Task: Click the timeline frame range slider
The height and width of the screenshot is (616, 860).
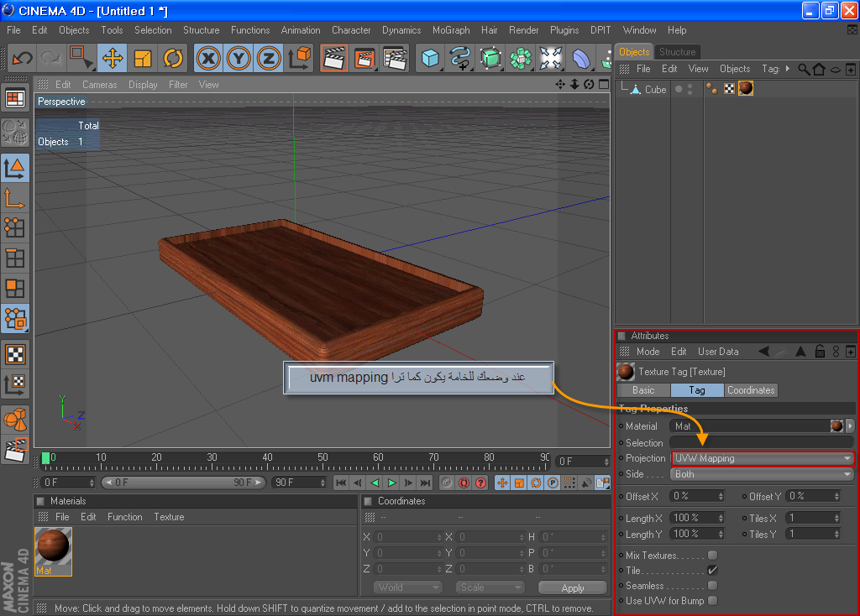Action: [x=184, y=483]
